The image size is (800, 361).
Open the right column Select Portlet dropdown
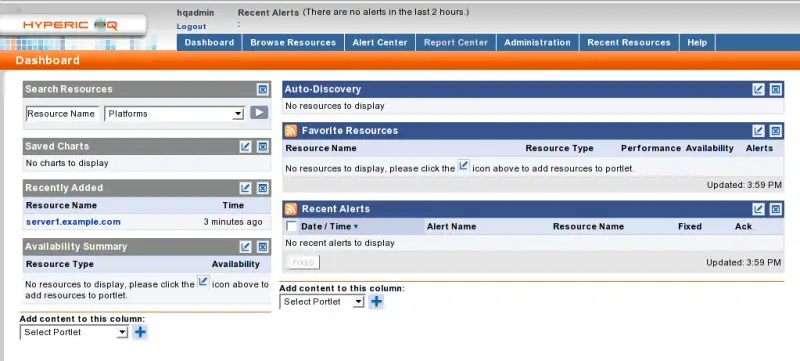tap(322, 302)
